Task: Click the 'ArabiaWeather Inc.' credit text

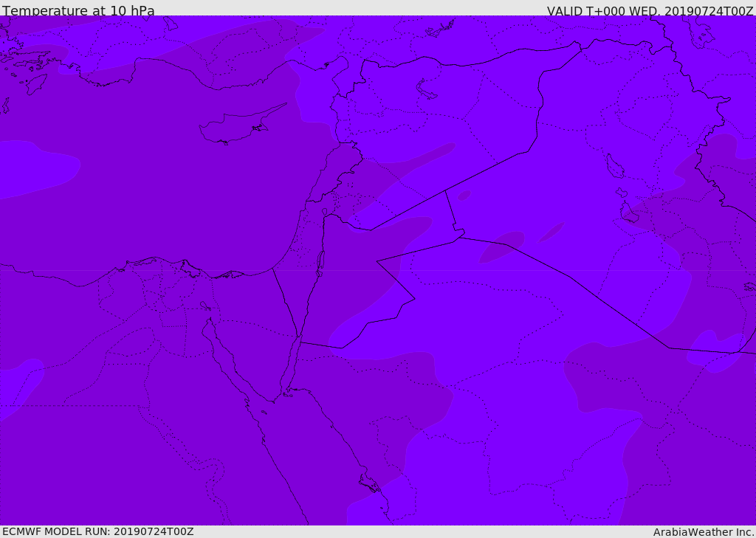Action: tap(704, 532)
